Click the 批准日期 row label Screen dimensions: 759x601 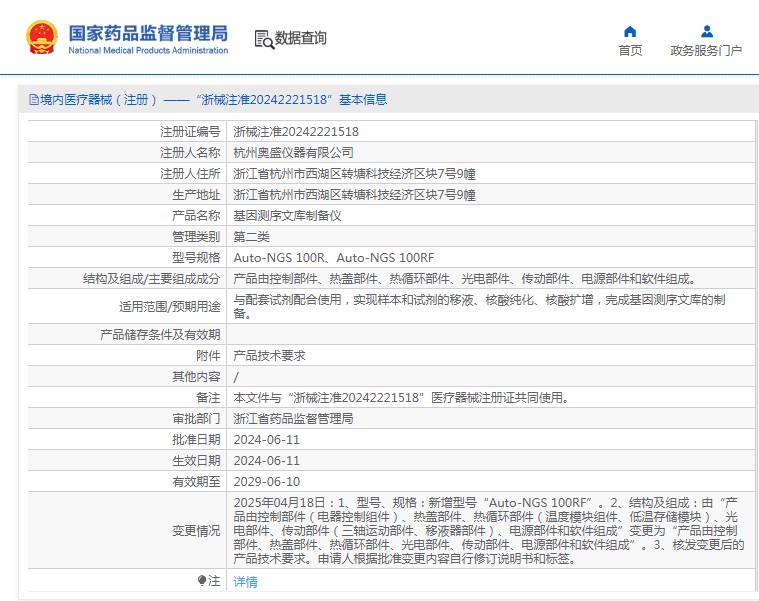tap(197, 439)
